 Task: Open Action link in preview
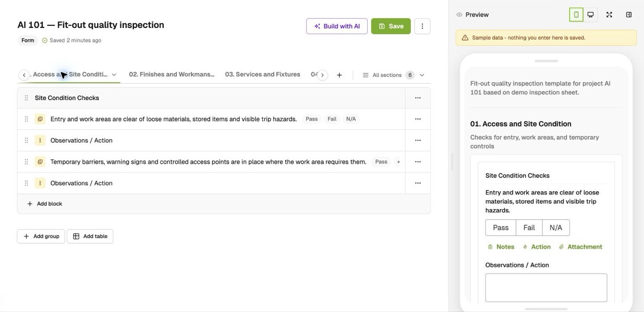coord(536,247)
